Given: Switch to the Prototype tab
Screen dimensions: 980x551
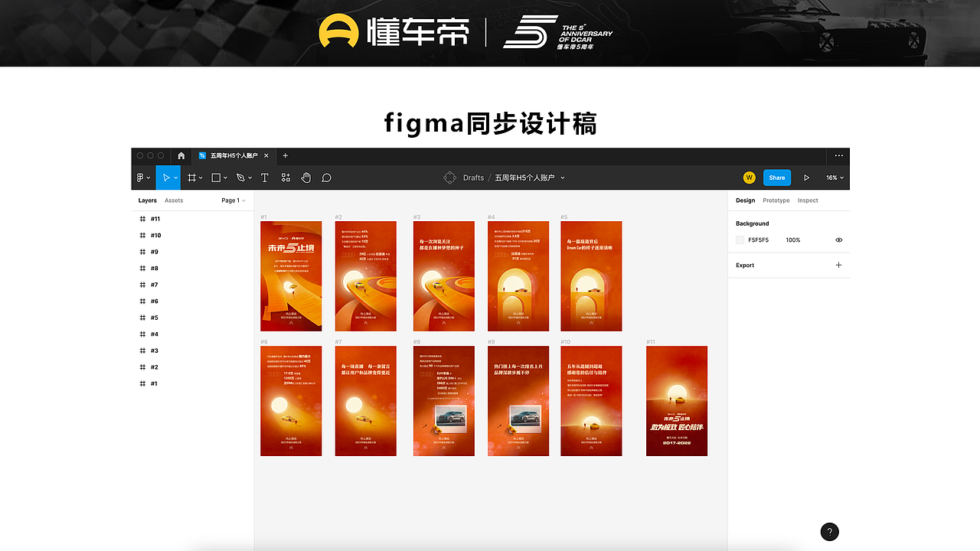Looking at the screenshot, I should click(x=776, y=201).
